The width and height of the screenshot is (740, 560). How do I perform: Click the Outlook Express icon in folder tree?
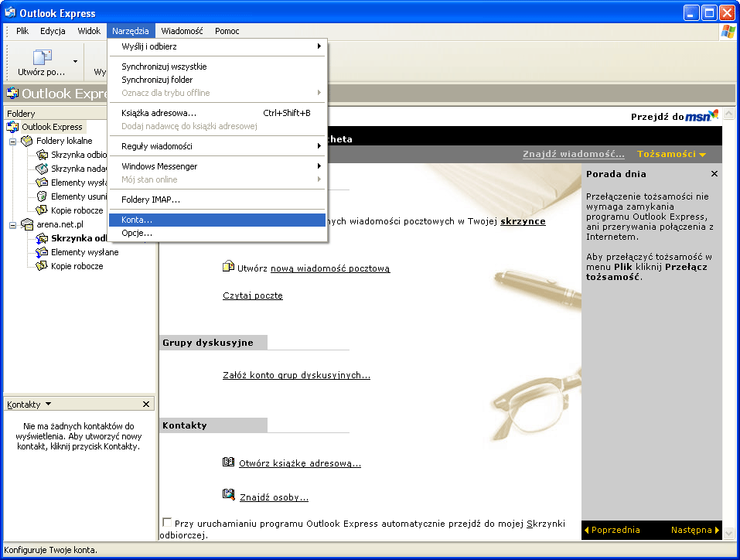(x=12, y=127)
